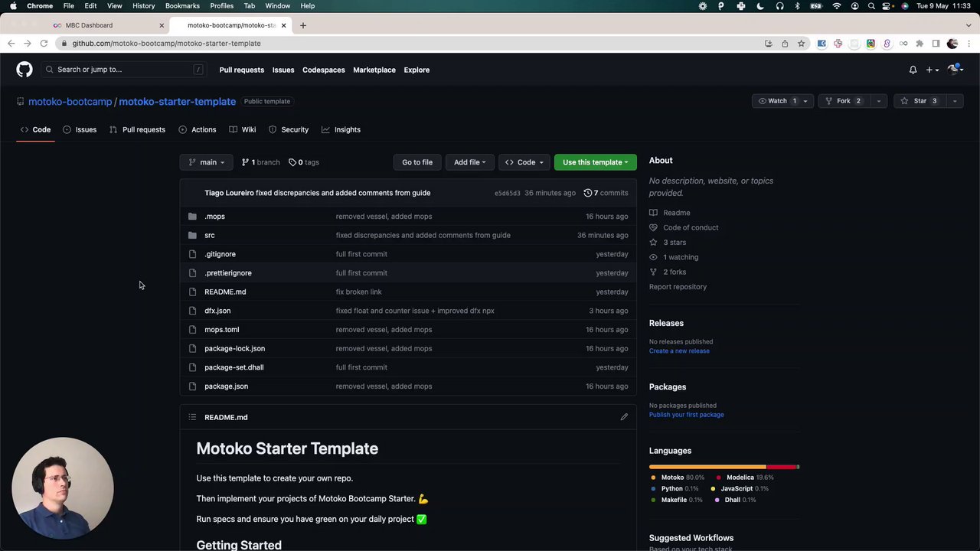The image size is (980, 551).
Task: Open the Watch notifications dropdown
Action: (x=782, y=101)
